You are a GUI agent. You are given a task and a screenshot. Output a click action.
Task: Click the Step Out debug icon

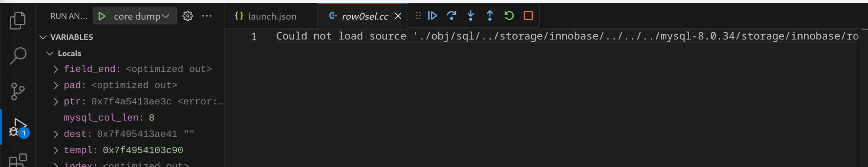(x=490, y=16)
